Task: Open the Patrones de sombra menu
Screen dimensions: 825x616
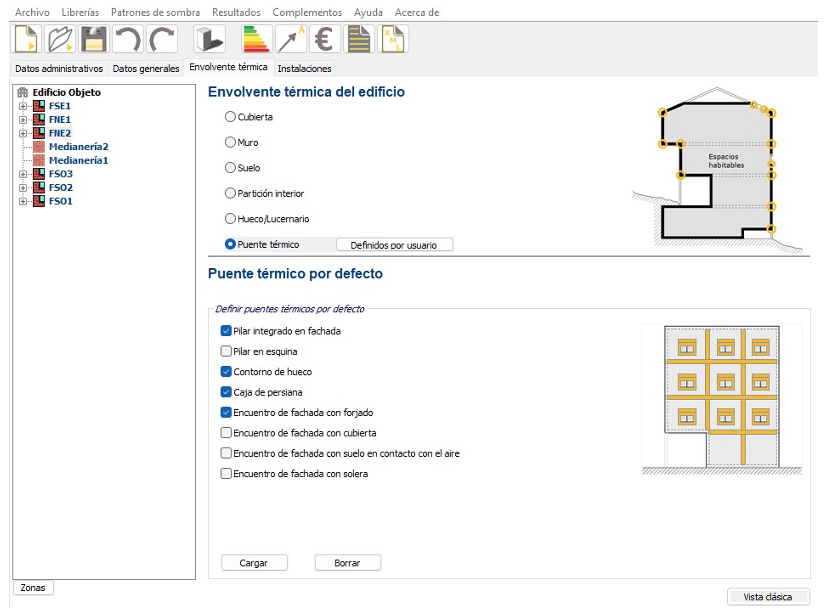Action: click(x=156, y=12)
